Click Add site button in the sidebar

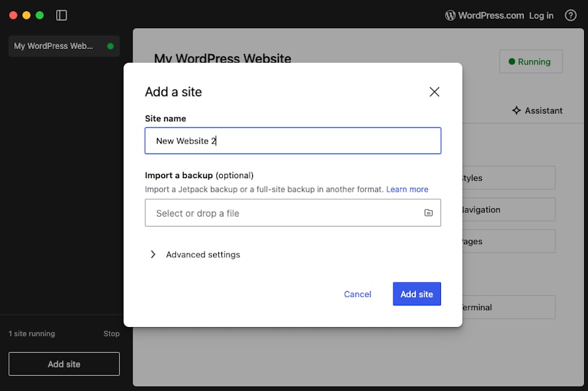[64, 364]
